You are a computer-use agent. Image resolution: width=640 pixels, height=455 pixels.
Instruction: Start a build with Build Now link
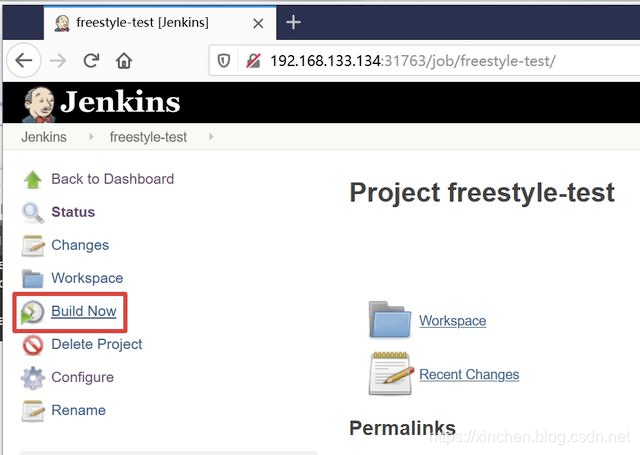(x=84, y=311)
